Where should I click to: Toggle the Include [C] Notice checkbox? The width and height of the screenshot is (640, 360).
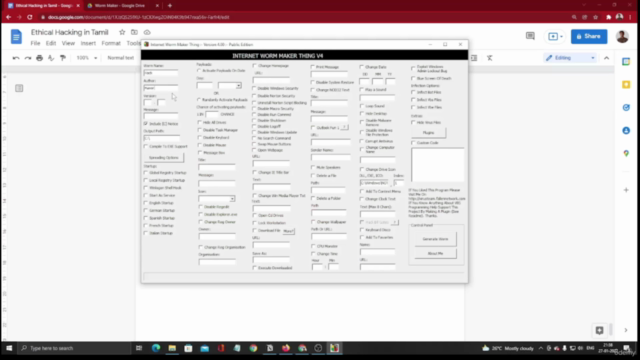coord(146,124)
